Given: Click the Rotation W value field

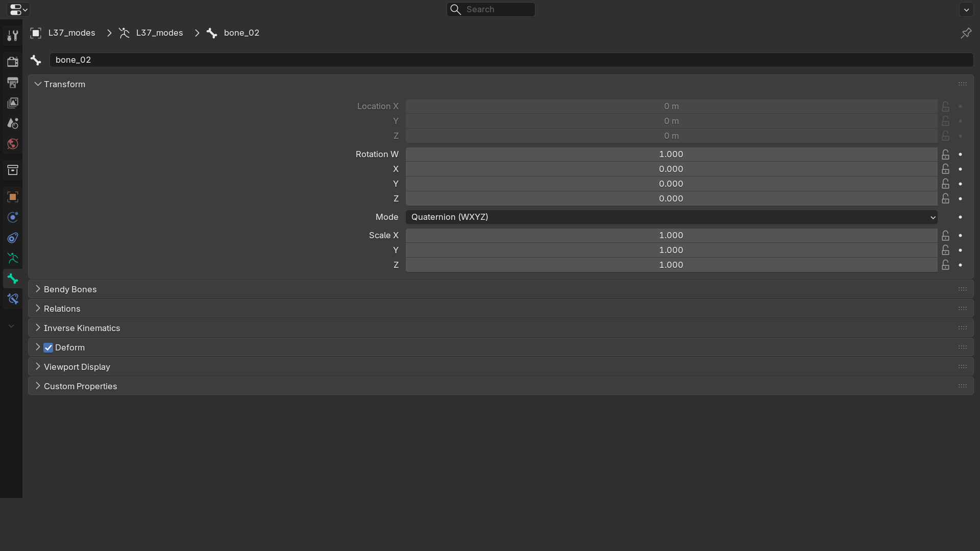Looking at the screenshot, I should coord(671,154).
